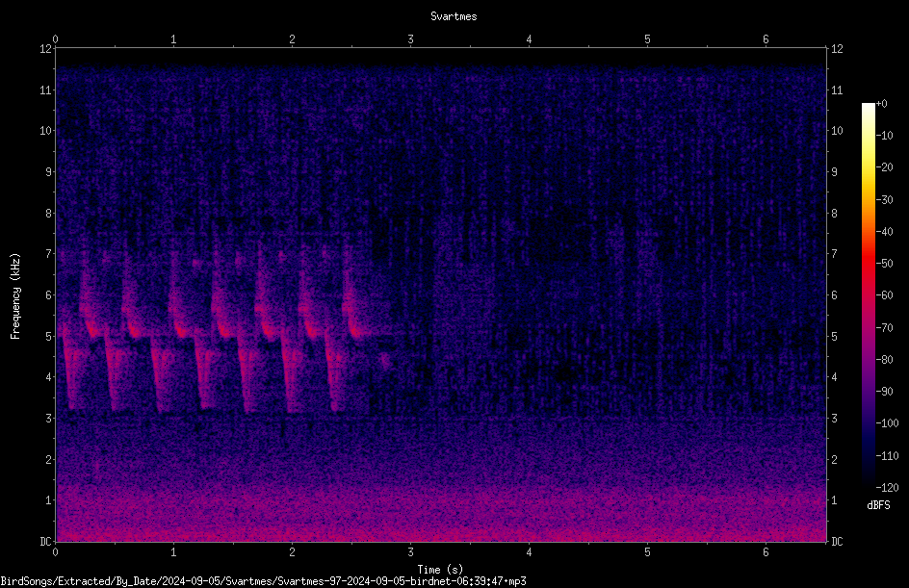Click the 7 kHz label on right axis
Screen dimensions: 909x588
834,254
